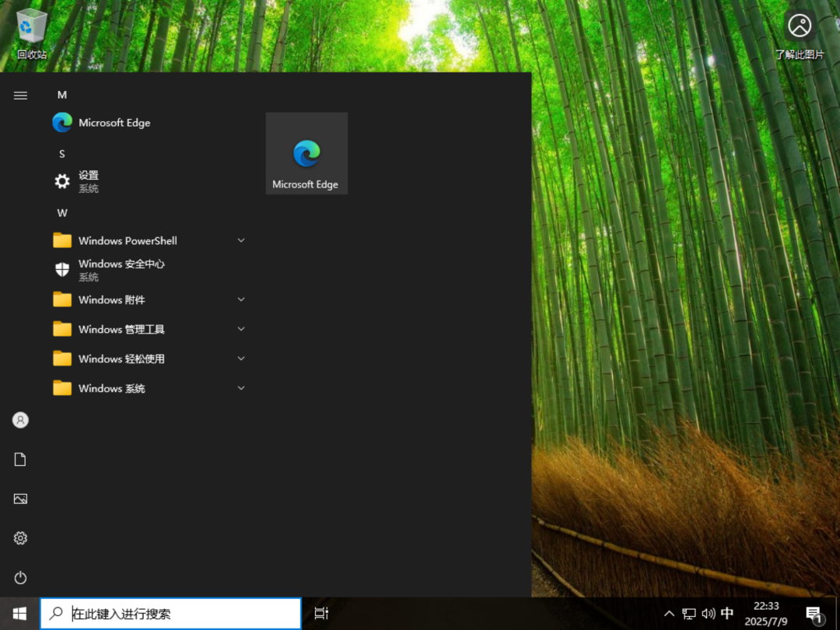This screenshot has width=840, height=630.
Task: Focus the taskbar search box
Action: tap(171, 614)
